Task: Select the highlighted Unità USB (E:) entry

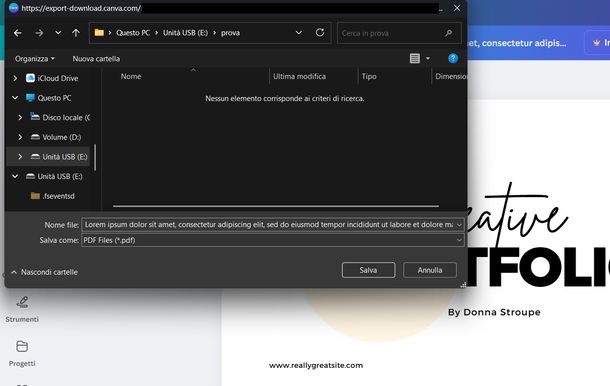Action: pyautogui.click(x=59, y=156)
